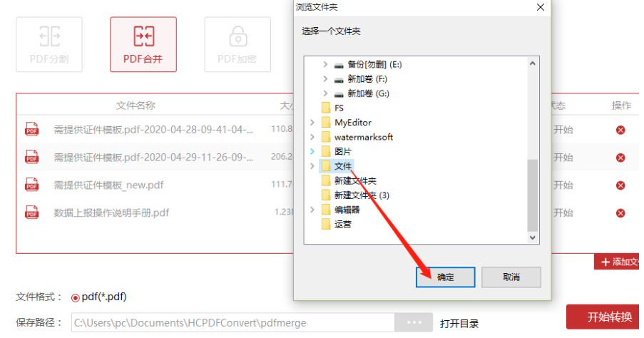Remove the second listed PDF via its red X
This screenshot has width=644, height=338.
[620, 158]
